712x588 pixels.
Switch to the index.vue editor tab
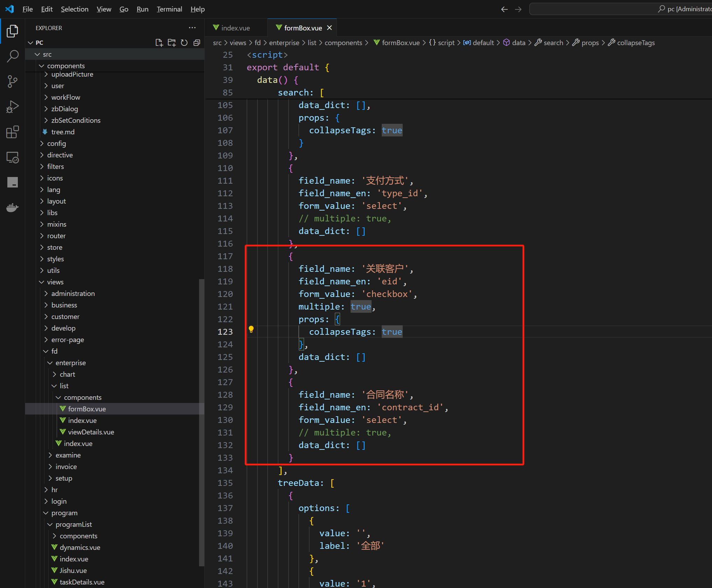point(236,28)
